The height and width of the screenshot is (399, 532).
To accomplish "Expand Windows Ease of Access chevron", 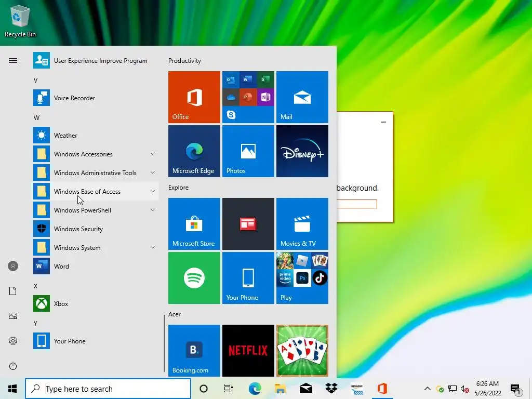I will (x=153, y=191).
